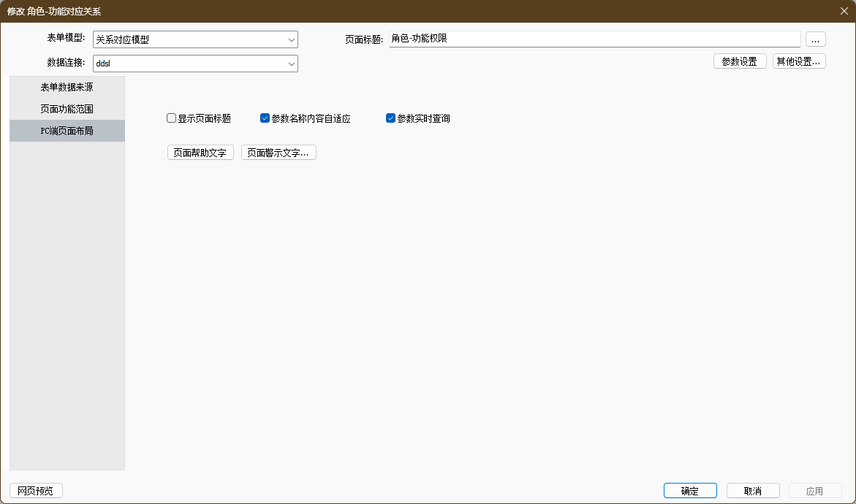Launch 网页预览 from the bottom left
856x504 pixels.
[x=36, y=491]
